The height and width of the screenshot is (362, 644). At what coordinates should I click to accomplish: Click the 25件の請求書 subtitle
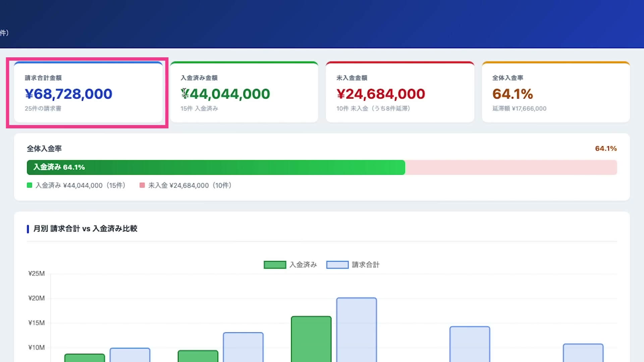tap(43, 109)
